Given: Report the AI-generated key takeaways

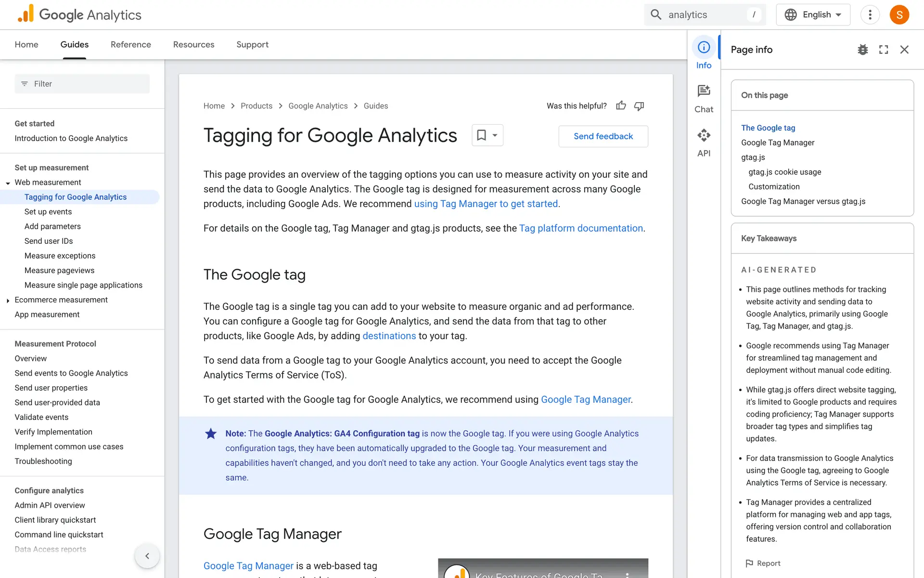Looking at the screenshot, I should pos(763,563).
